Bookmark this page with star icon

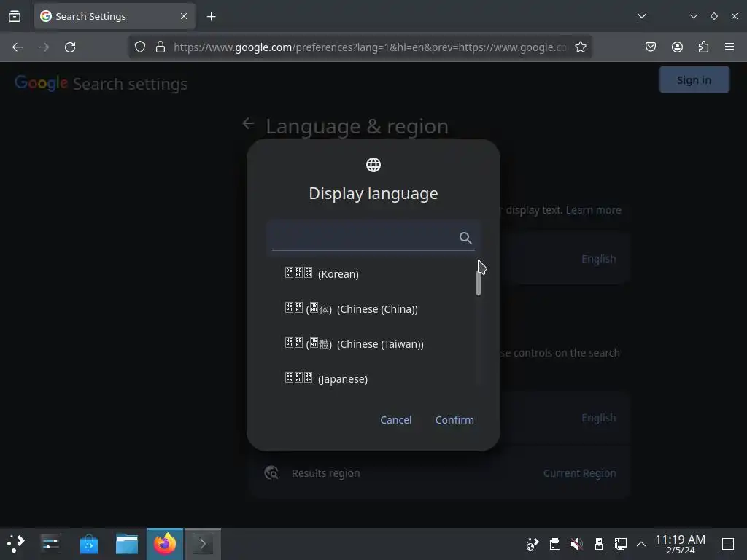[580, 47]
